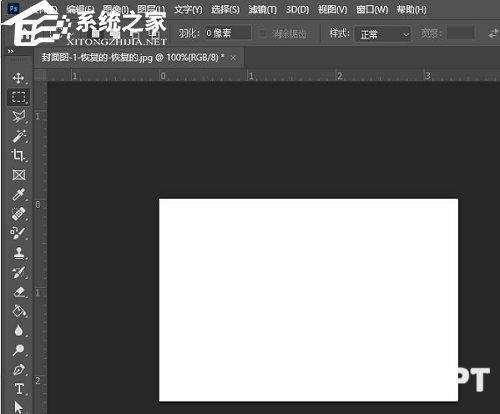Select the Magic Wand tool

19,136
